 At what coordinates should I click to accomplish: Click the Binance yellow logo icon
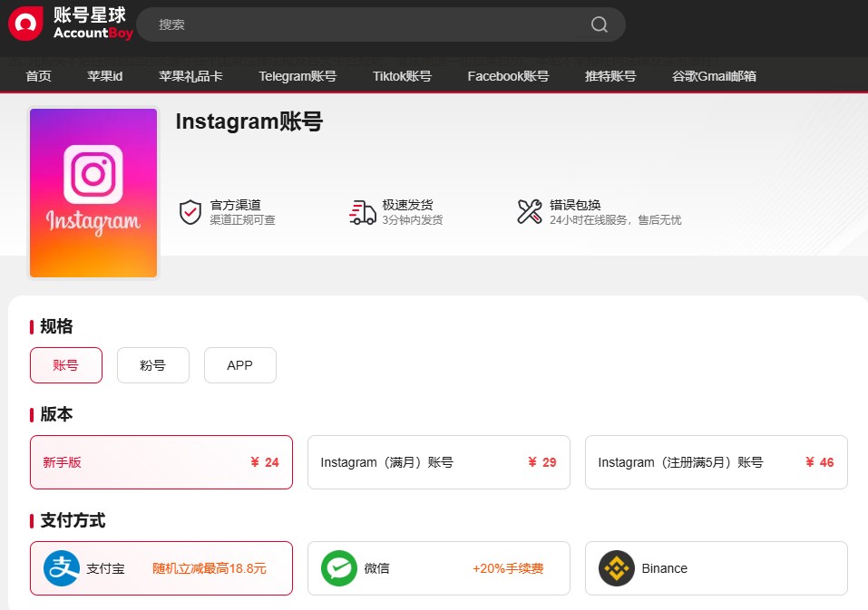pos(616,568)
